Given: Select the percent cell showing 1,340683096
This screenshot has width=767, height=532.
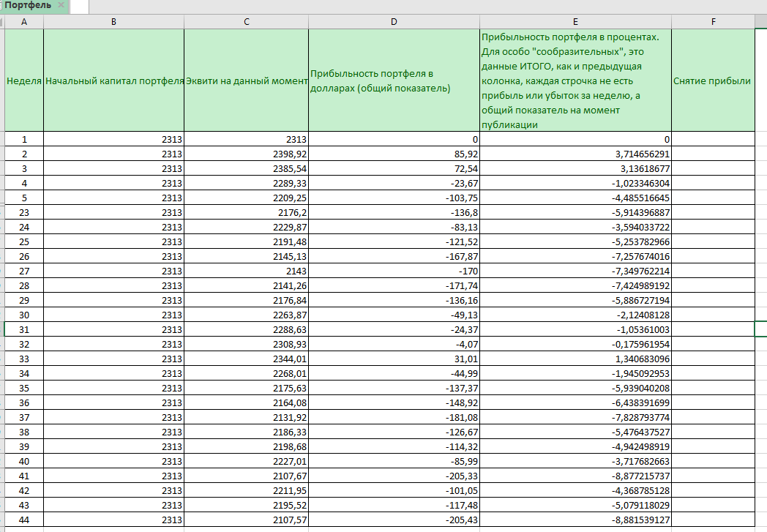Looking at the screenshot, I should coord(575,359).
